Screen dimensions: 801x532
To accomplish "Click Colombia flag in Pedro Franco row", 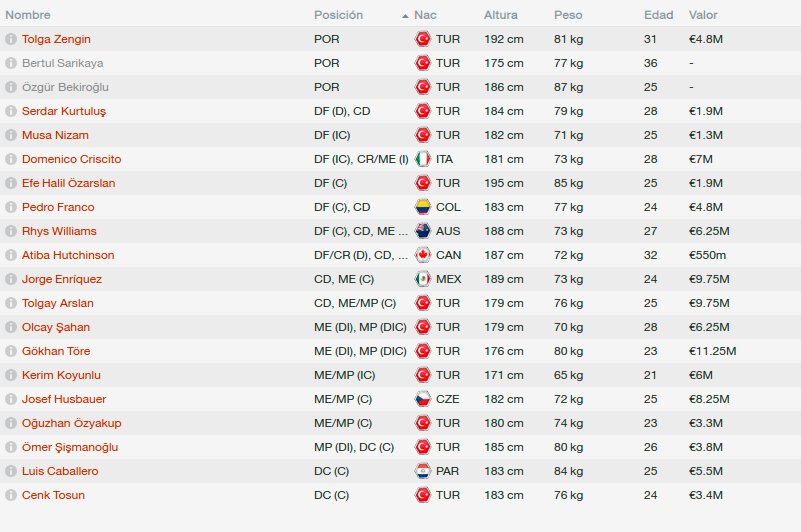I will (422, 207).
